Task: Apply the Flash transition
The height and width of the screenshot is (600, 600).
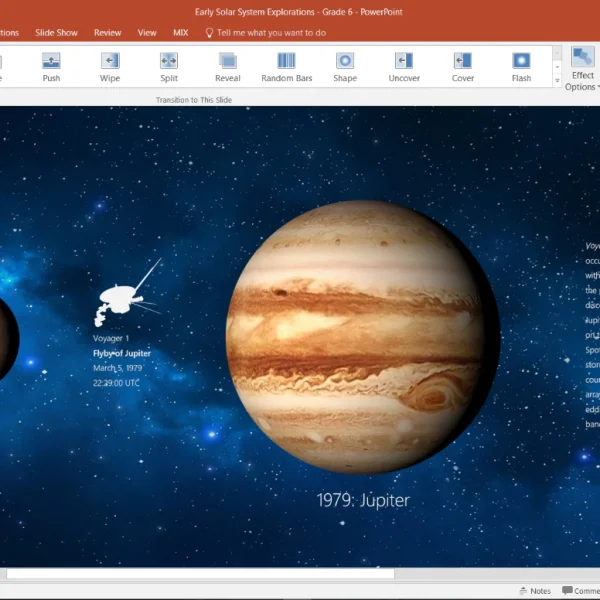Action: (x=521, y=67)
